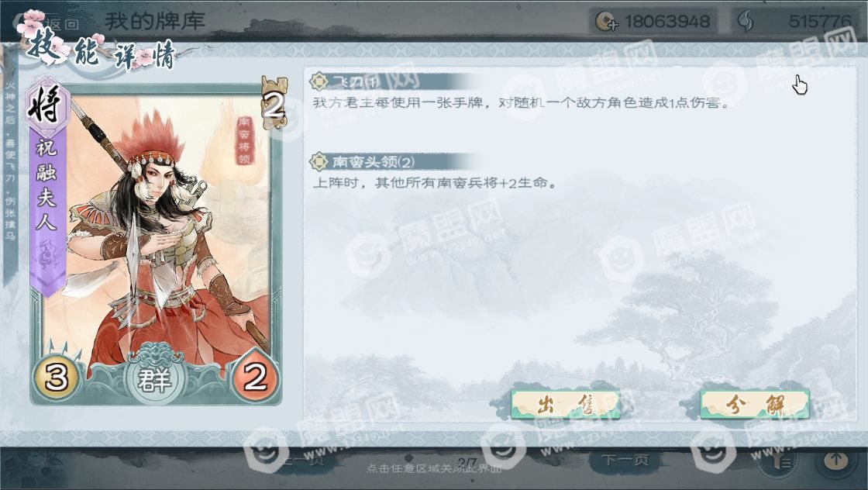Select the attack value 3 badge
The width and height of the screenshot is (868, 490).
(x=57, y=378)
